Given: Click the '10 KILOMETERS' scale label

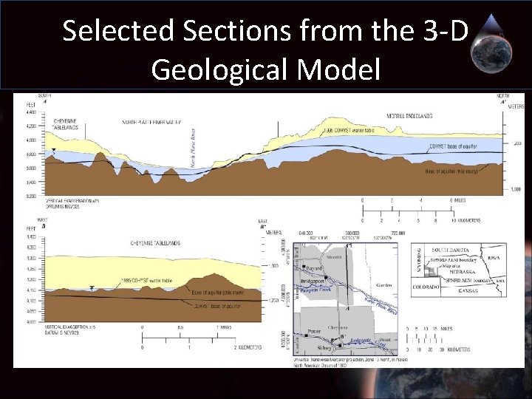Looking at the screenshot, I should 465,220.
